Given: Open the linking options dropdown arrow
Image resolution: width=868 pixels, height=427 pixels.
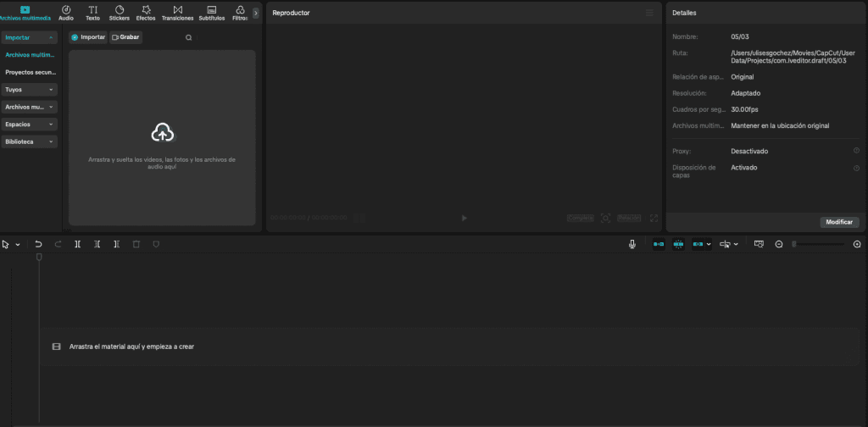Looking at the screenshot, I should coord(709,245).
